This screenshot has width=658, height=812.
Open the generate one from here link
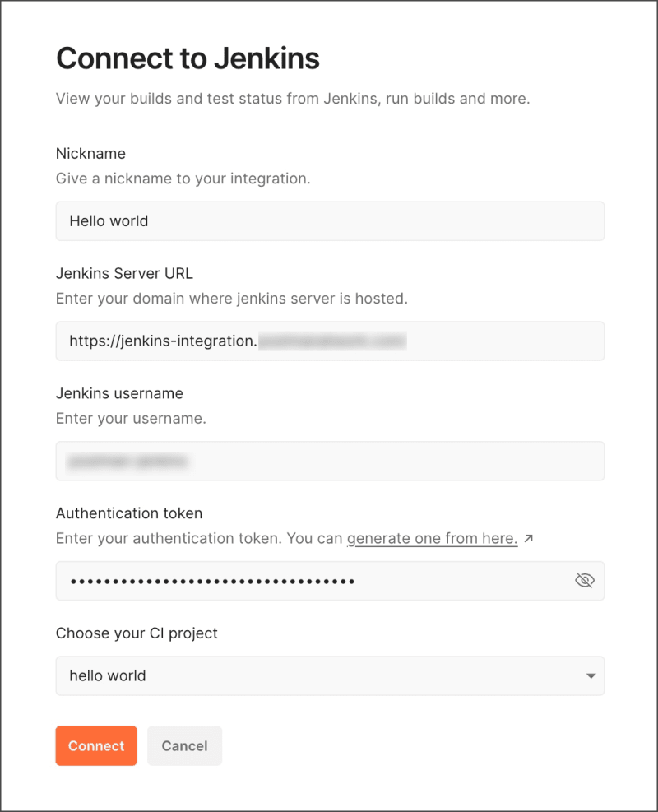[x=432, y=538]
